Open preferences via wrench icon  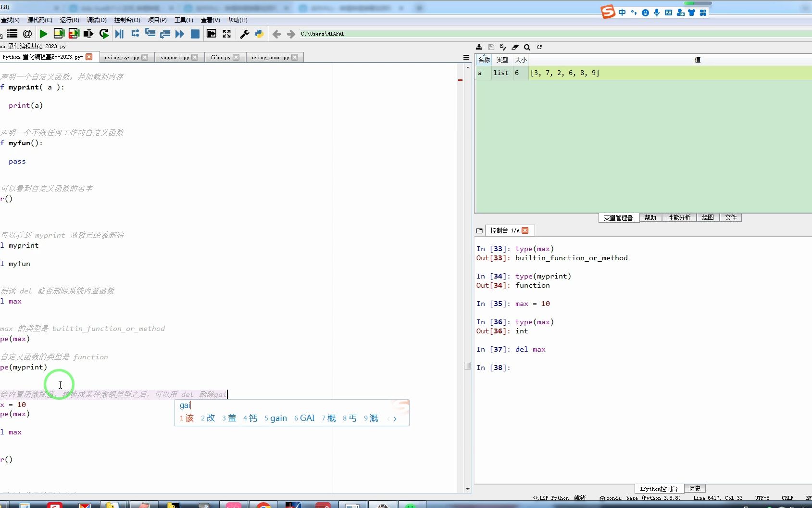click(x=244, y=34)
